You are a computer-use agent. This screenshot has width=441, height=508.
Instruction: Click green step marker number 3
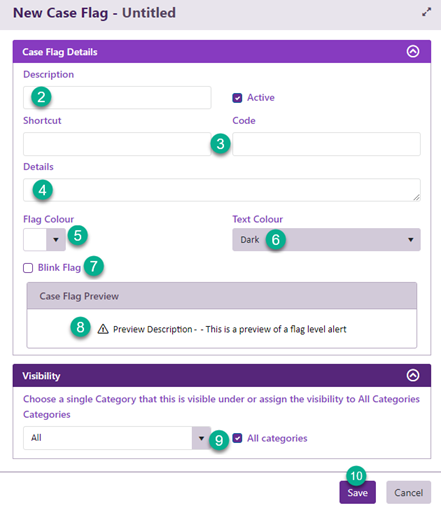click(220, 144)
